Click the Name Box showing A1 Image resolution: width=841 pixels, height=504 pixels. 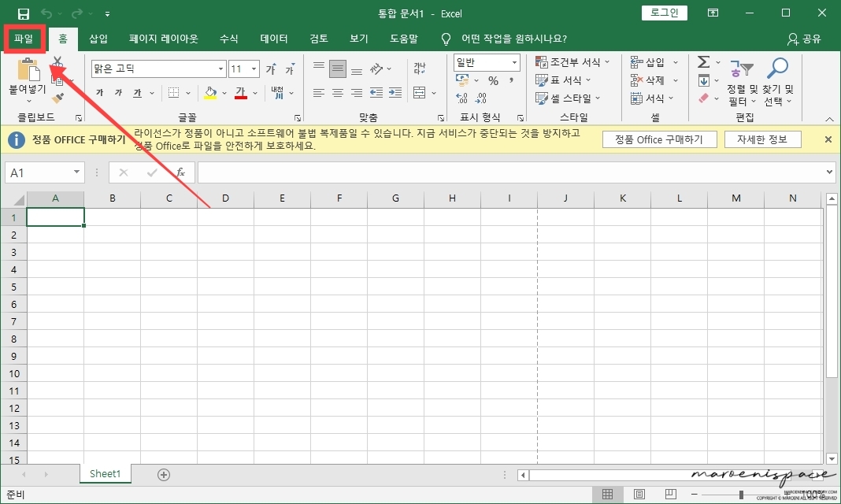pyautogui.click(x=45, y=172)
